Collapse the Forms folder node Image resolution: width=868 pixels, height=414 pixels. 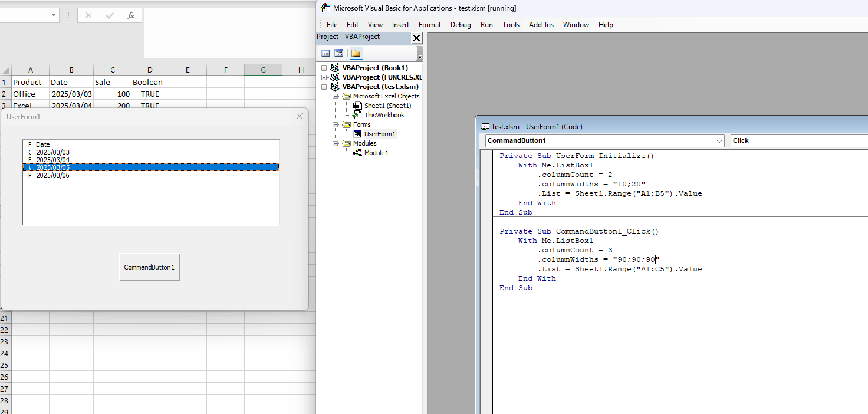point(335,124)
